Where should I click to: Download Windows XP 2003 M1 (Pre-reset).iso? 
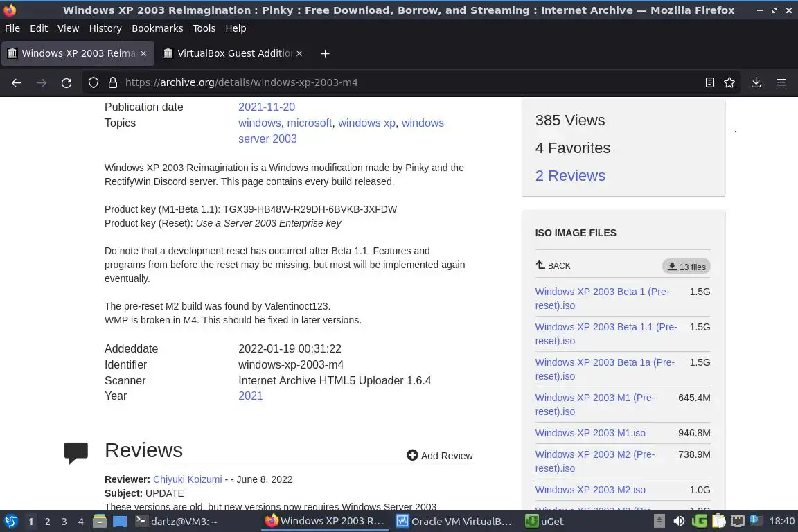(x=595, y=405)
